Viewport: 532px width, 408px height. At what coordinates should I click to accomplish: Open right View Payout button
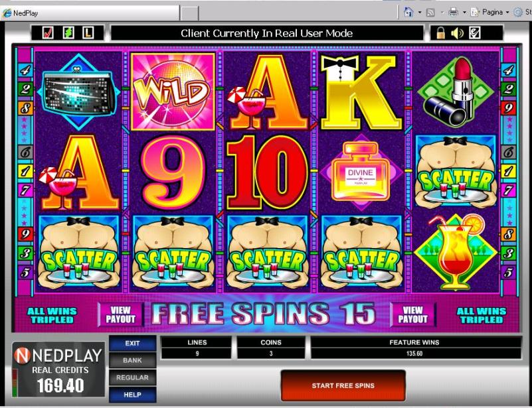coord(412,315)
